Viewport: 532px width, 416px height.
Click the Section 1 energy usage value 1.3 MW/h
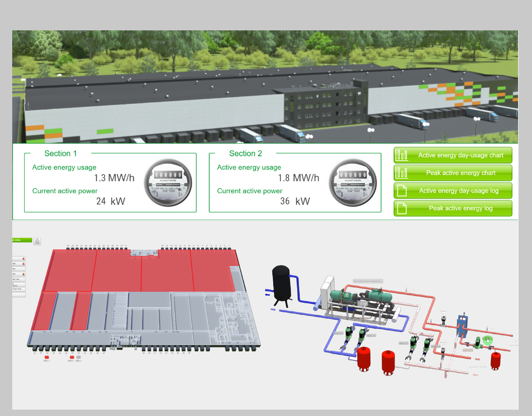(x=114, y=178)
